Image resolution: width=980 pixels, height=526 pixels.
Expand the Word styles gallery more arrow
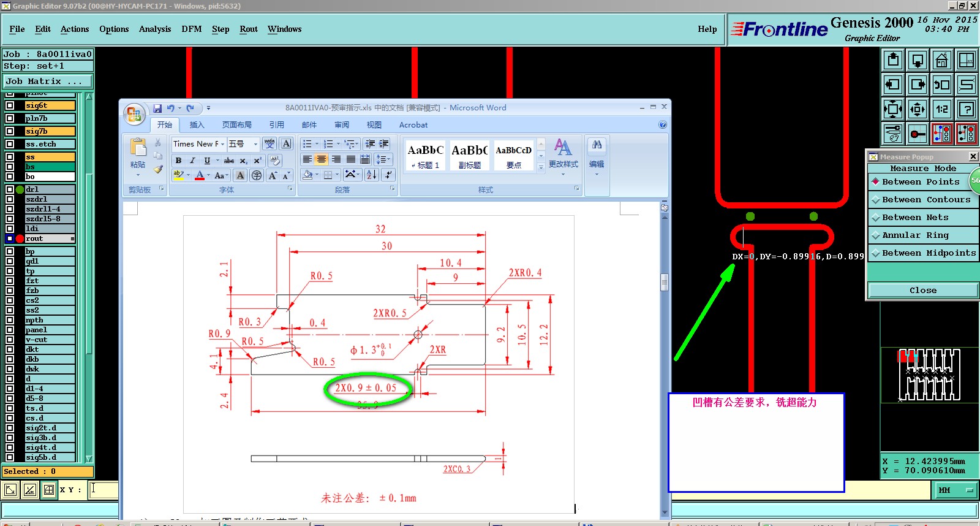point(541,167)
